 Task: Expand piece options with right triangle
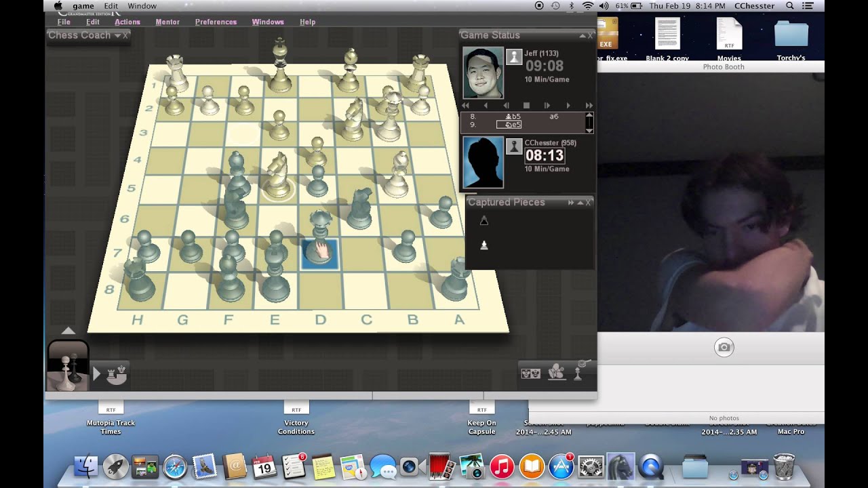pyautogui.click(x=96, y=373)
